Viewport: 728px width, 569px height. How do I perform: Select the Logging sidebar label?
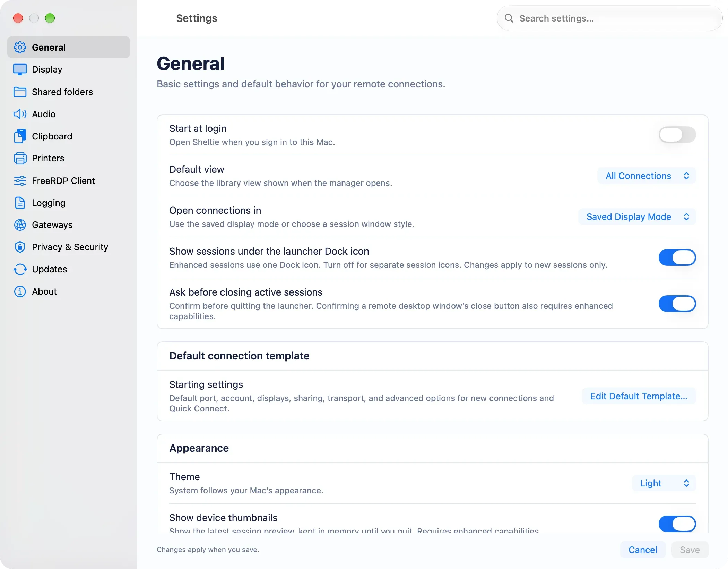click(x=49, y=203)
